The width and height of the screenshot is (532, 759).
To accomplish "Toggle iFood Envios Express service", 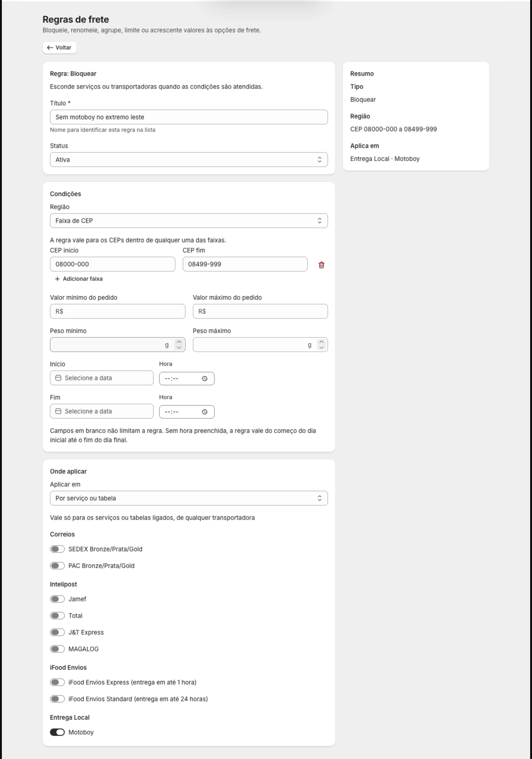I will pyautogui.click(x=57, y=682).
